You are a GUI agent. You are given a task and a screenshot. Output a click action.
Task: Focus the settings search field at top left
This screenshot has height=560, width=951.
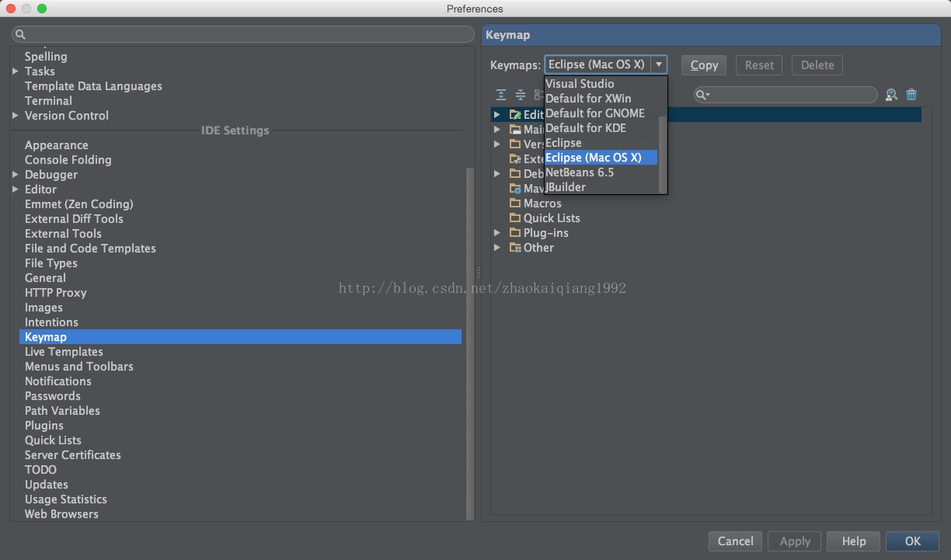tap(242, 34)
